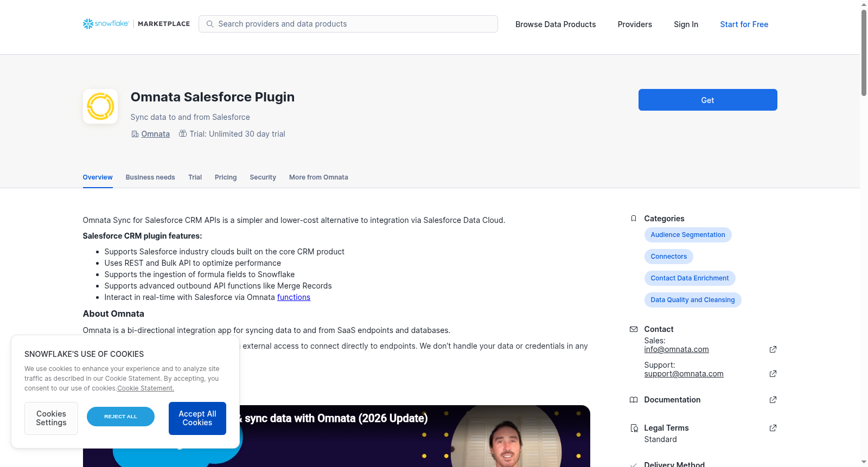
Task: Open the Documentation external link icon
Action: [x=773, y=400]
